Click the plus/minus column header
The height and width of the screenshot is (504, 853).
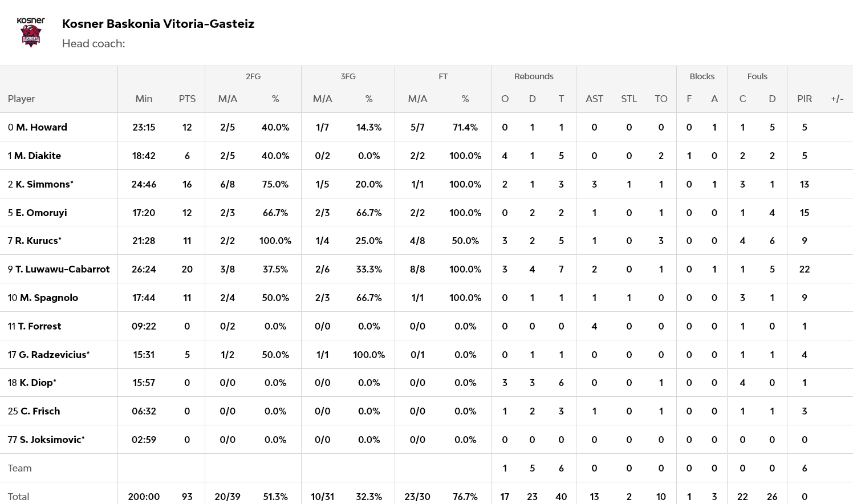pos(837,99)
